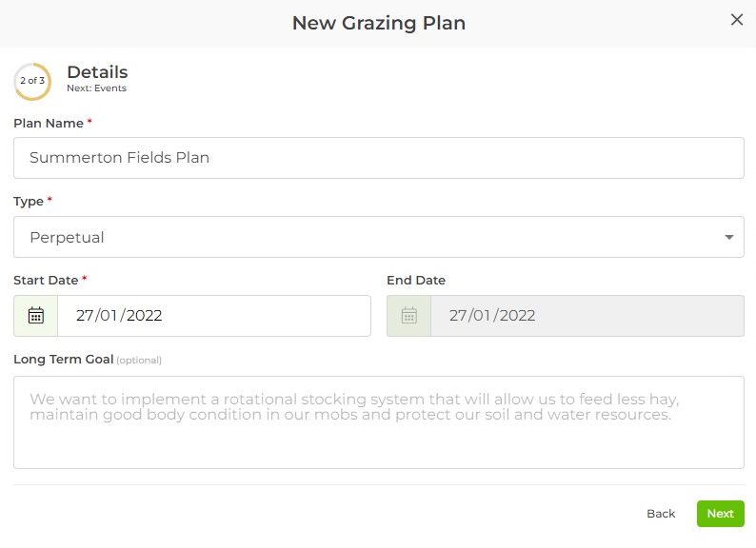This screenshot has width=756, height=548.
Task: Click the Next: Events step hint
Action: click(x=96, y=88)
